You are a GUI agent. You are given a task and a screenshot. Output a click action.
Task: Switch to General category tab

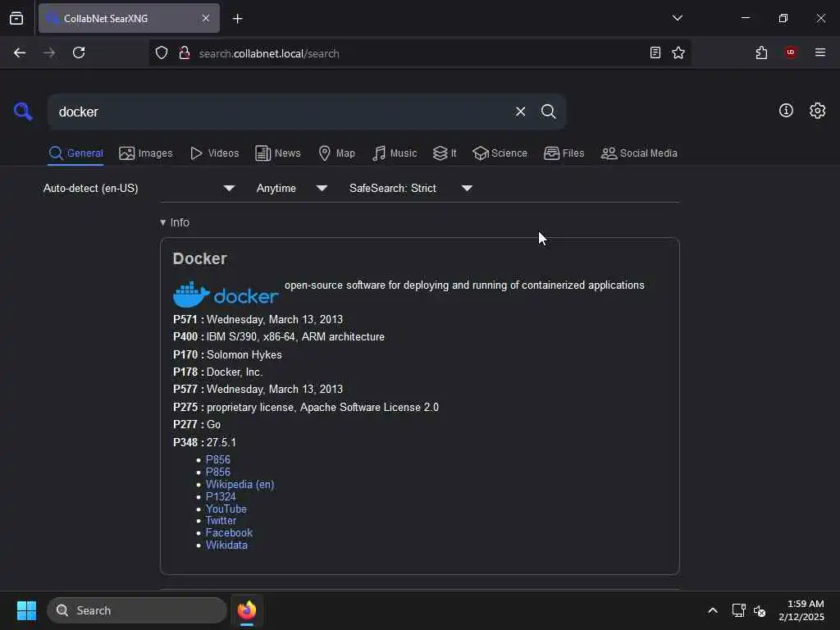pos(75,153)
